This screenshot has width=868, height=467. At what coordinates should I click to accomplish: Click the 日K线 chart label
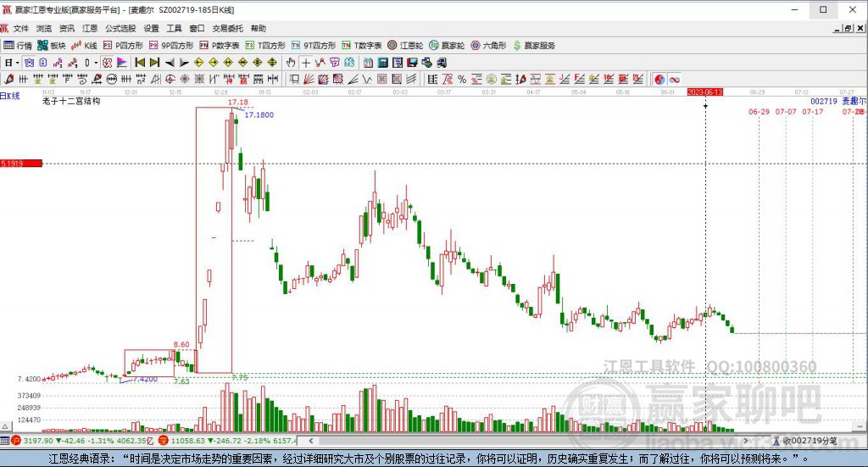(10, 96)
